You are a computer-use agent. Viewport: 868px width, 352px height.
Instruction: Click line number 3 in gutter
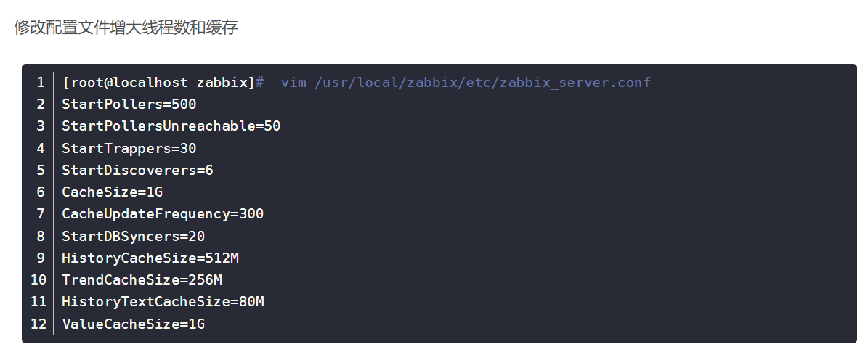click(x=41, y=126)
